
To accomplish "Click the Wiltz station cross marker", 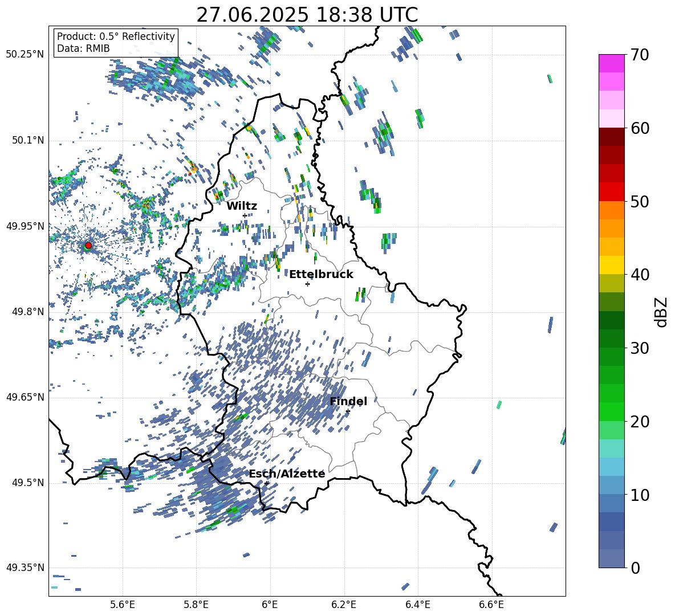I will pyautogui.click(x=245, y=215).
